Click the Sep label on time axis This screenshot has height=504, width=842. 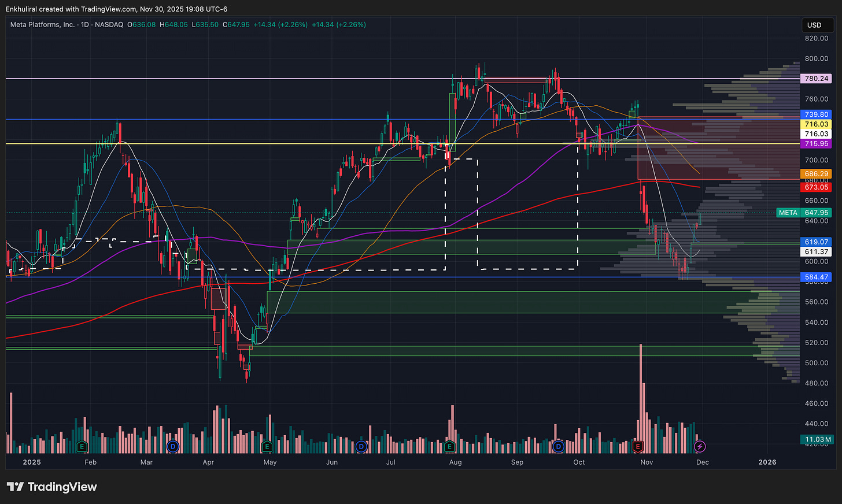pyautogui.click(x=517, y=462)
